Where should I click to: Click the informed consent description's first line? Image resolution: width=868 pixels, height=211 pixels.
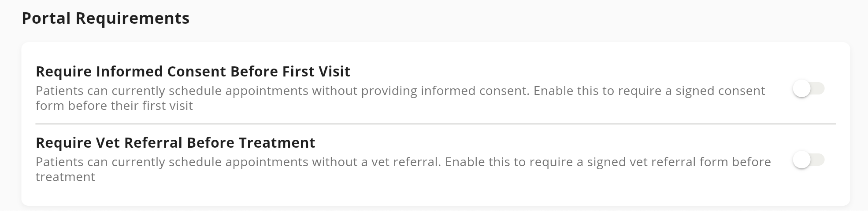click(x=400, y=91)
